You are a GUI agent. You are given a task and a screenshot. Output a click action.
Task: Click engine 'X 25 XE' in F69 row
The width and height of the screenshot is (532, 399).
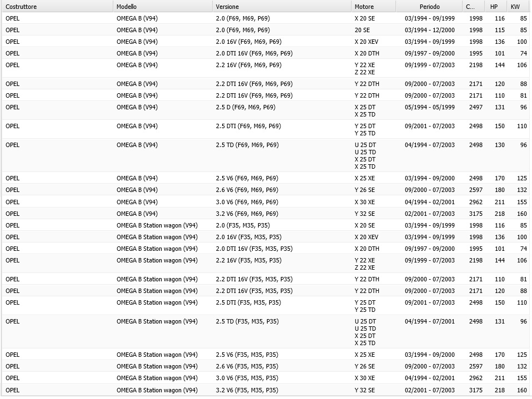365,178
